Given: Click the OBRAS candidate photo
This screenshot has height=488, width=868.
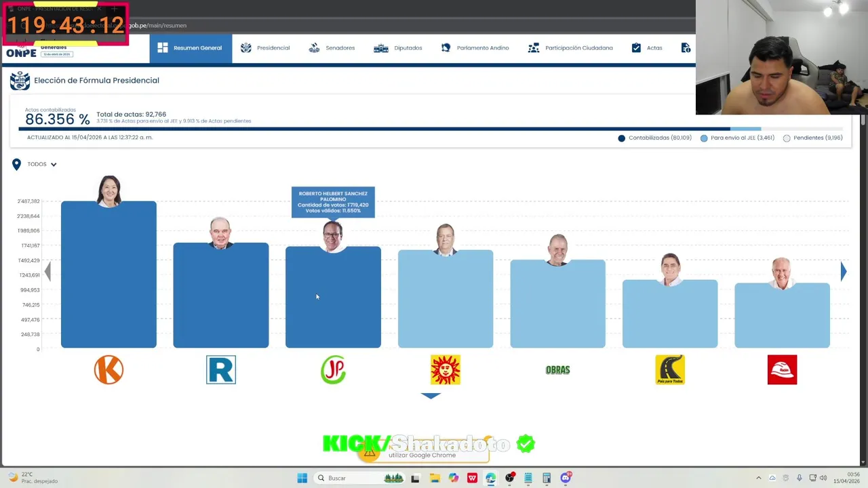Looking at the screenshot, I should (x=557, y=250).
